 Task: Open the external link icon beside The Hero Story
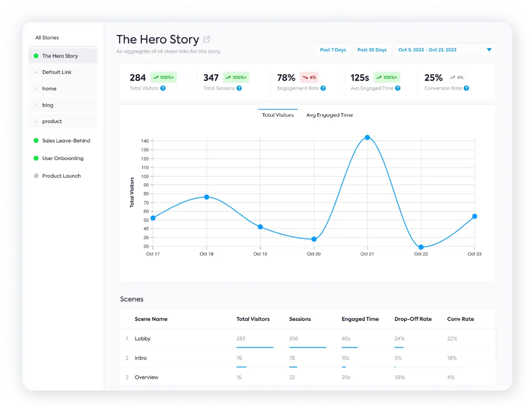[207, 40]
